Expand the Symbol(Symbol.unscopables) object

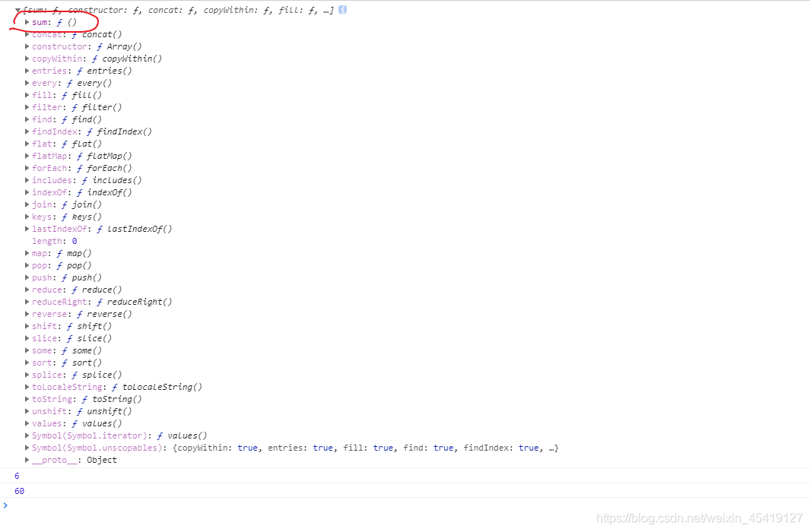click(27, 448)
